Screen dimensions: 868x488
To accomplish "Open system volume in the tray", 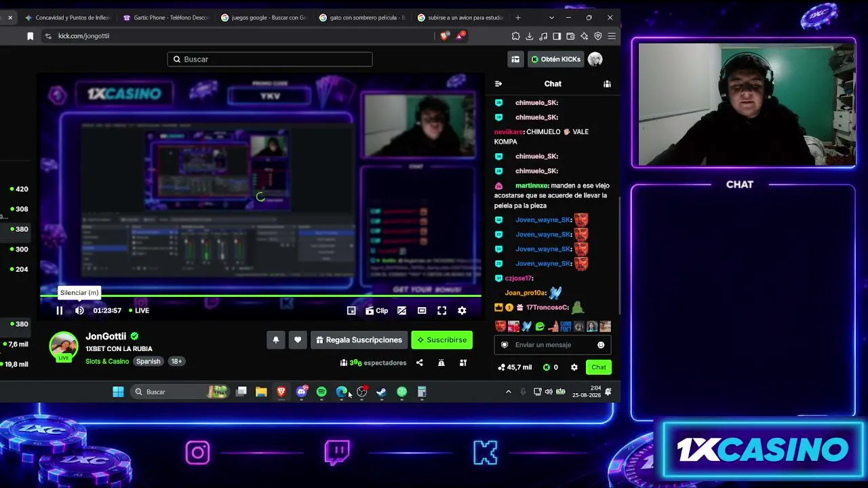I will click(x=549, y=392).
